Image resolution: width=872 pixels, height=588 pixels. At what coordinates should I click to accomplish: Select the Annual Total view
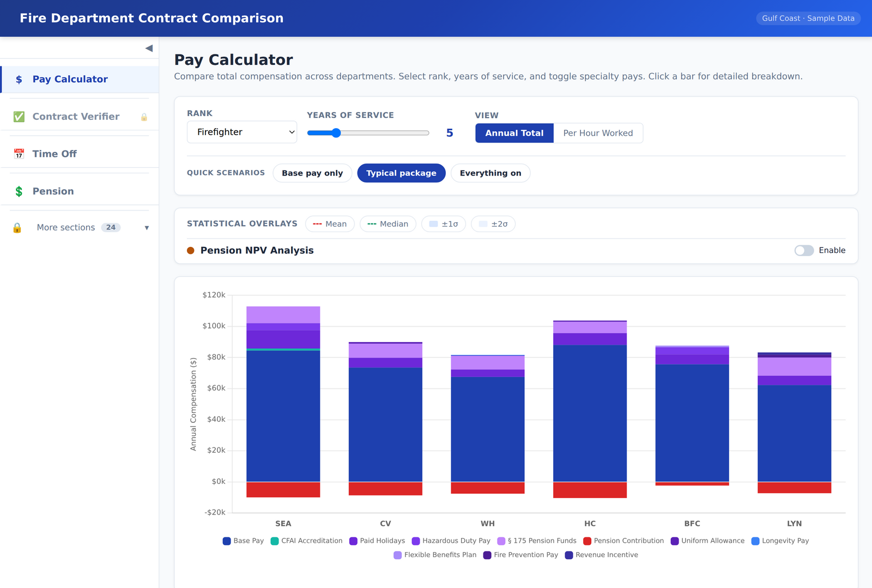coord(514,133)
